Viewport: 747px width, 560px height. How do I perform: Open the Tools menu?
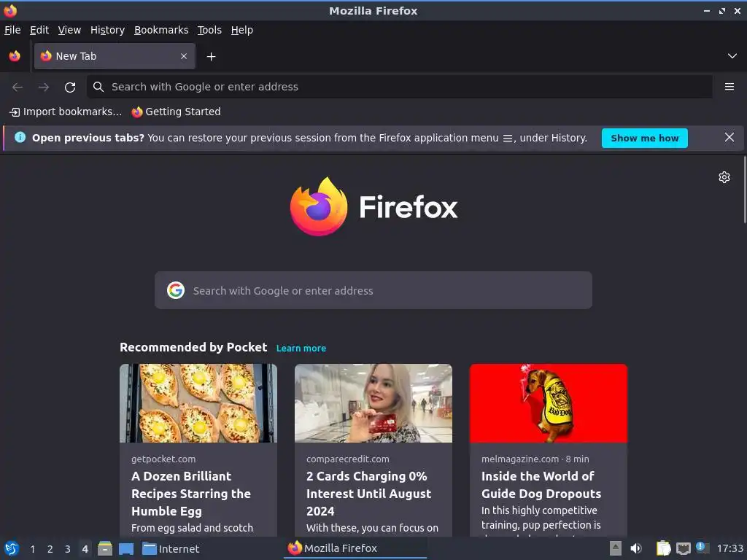point(209,30)
